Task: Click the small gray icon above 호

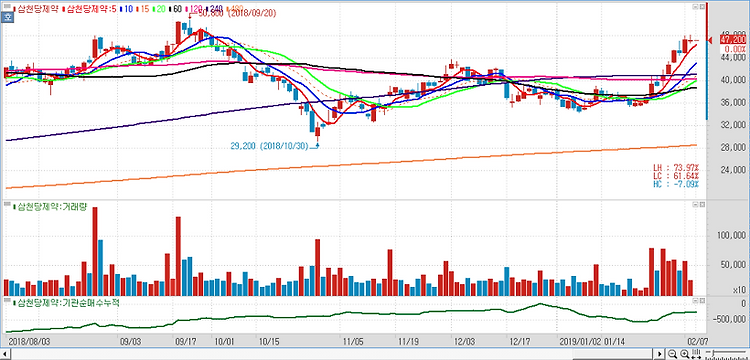Action: pyautogui.click(x=7, y=6)
